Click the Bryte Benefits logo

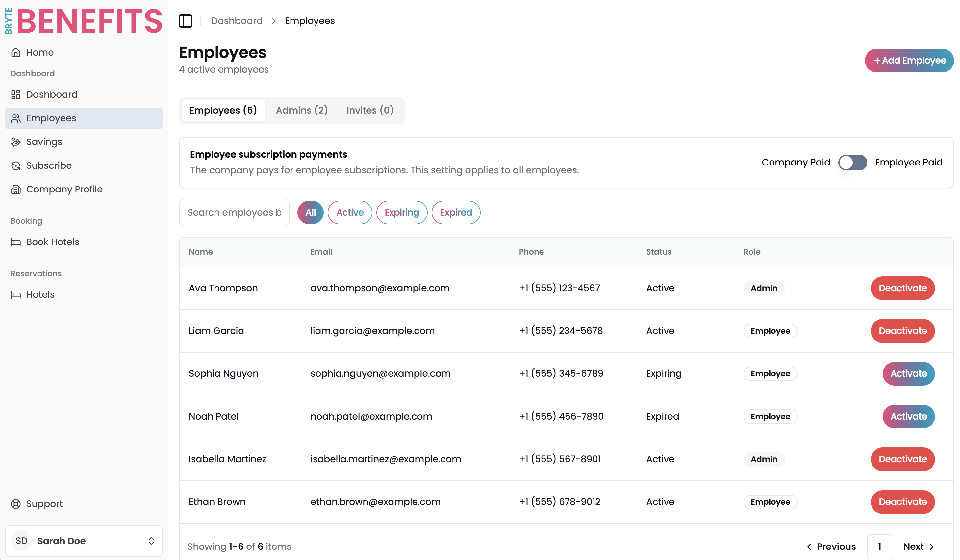[84, 21]
